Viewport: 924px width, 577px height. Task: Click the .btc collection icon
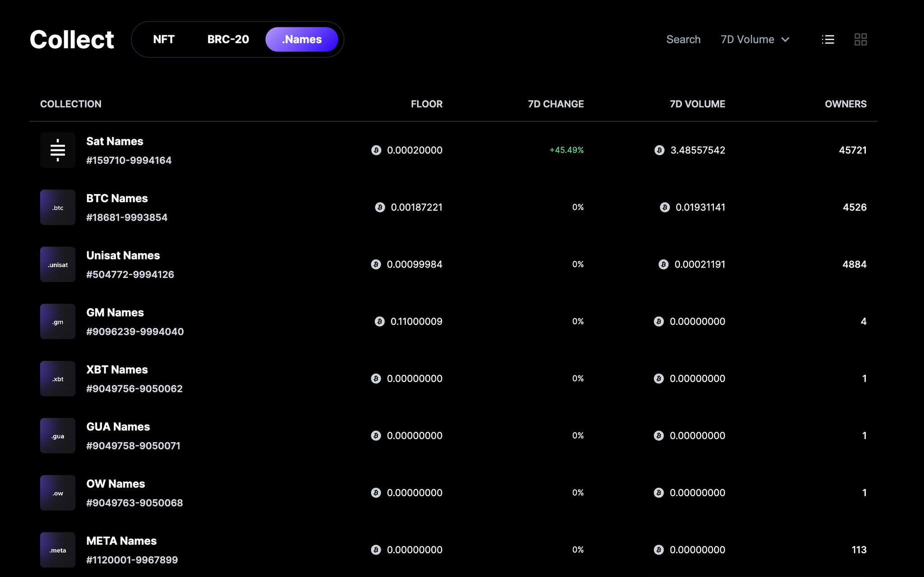[x=57, y=207]
